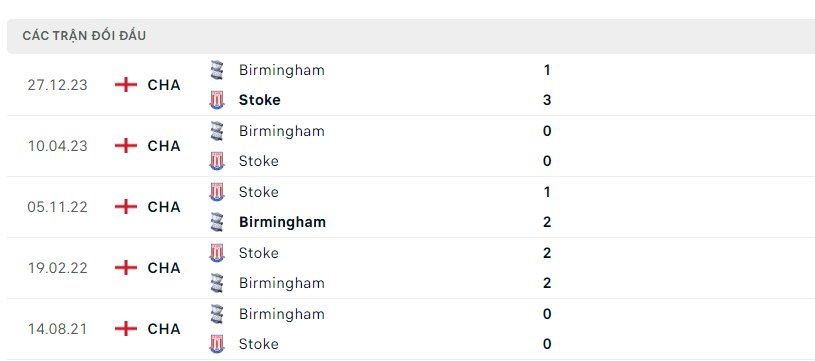
Task: Click the 19.02.22 match date
Action: tap(57, 268)
